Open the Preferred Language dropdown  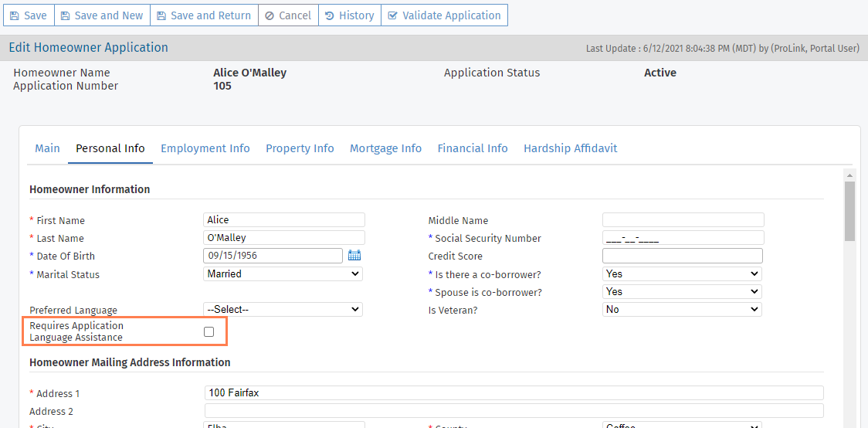(x=283, y=309)
